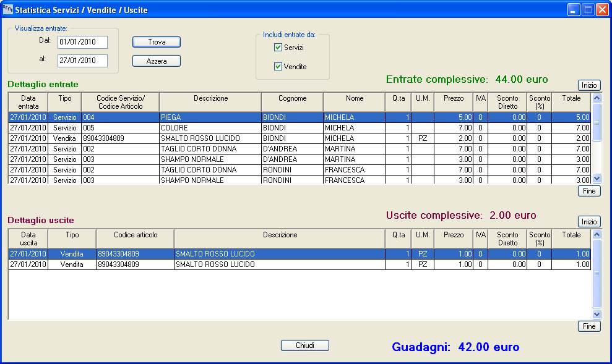Click the Data entrata column header
This screenshot has width=612, height=364.
tap(28, 102)
